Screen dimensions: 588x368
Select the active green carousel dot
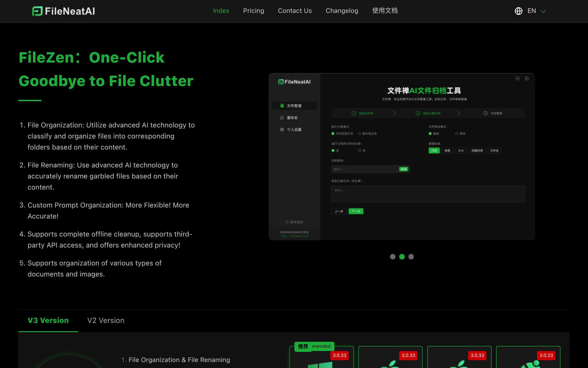tap(402, 256)
